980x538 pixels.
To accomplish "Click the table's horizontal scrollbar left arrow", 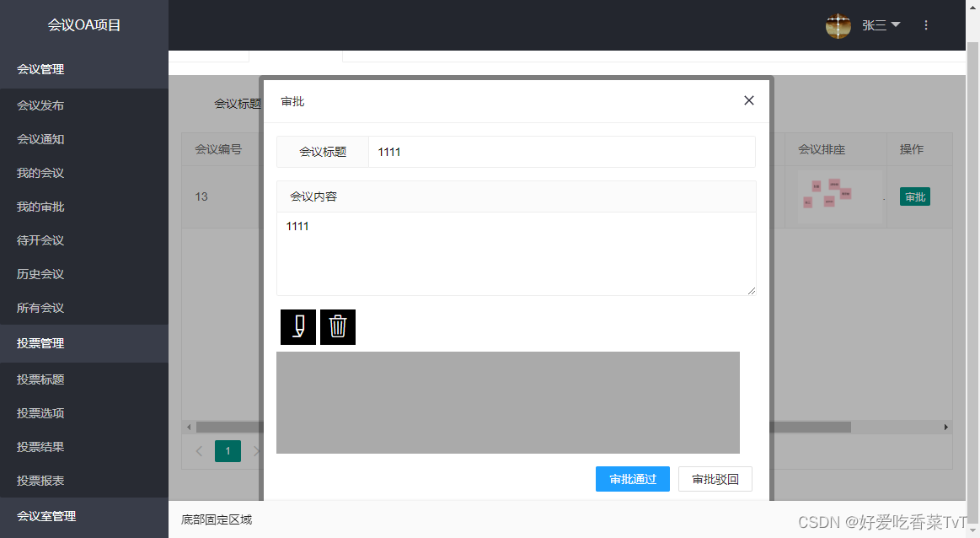I will 189,428.
